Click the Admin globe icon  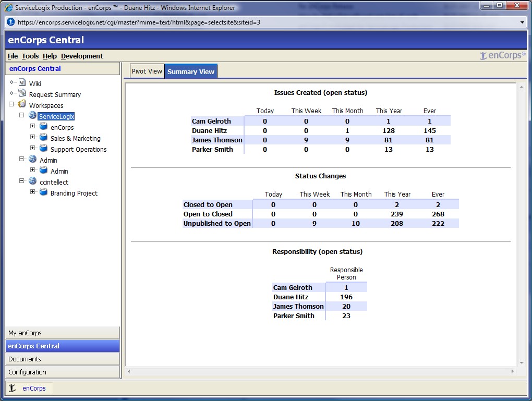pos(32,159)
